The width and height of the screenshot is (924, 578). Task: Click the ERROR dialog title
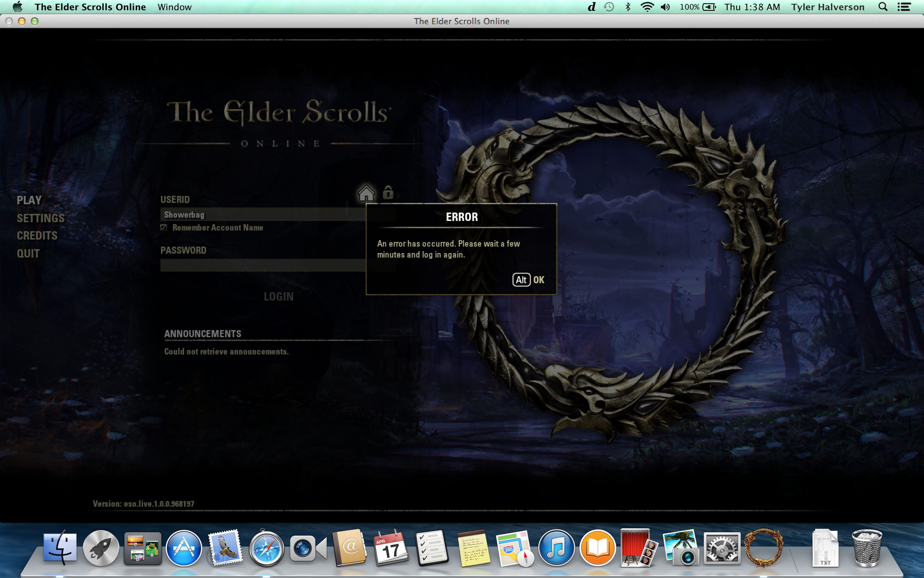(462, 217)
